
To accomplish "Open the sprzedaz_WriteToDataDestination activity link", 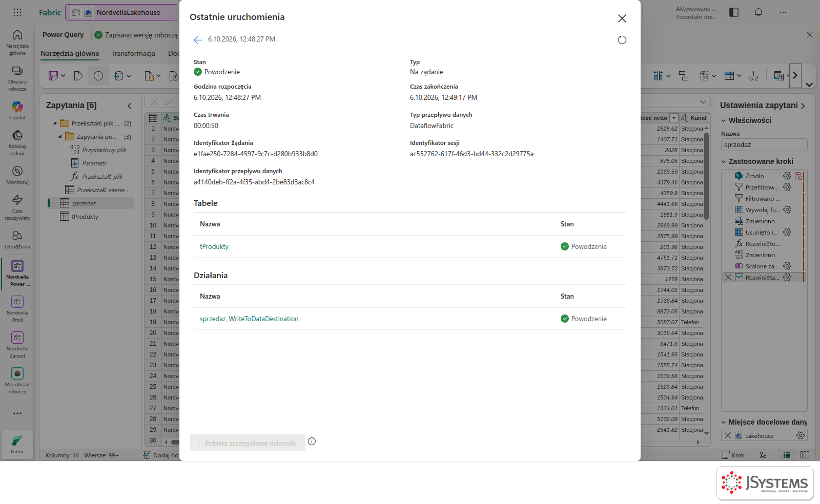I will 249,319.
